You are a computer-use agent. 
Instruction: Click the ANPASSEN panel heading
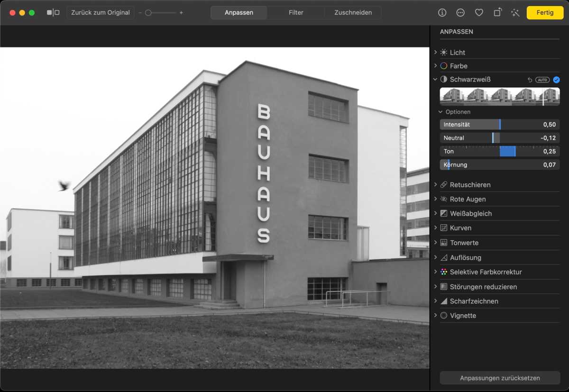457,32
